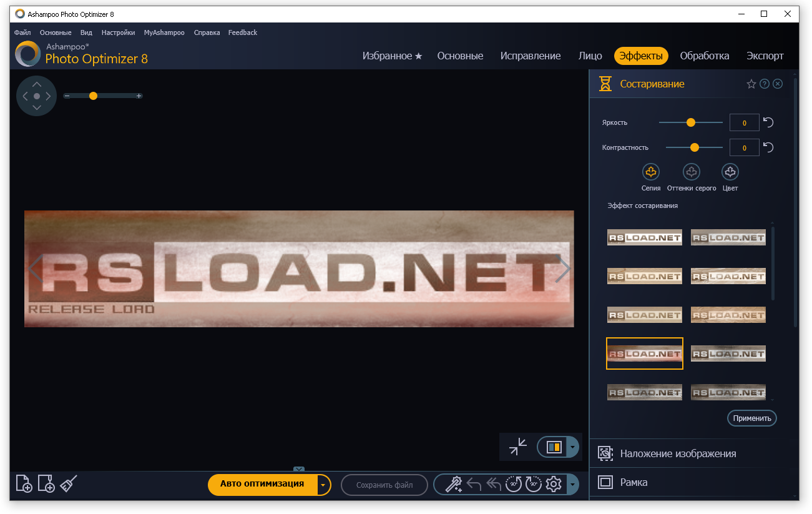Expand the Наложение изображения section
The width and height of the screenshot is (812, 514).
(x=692, y=453)
